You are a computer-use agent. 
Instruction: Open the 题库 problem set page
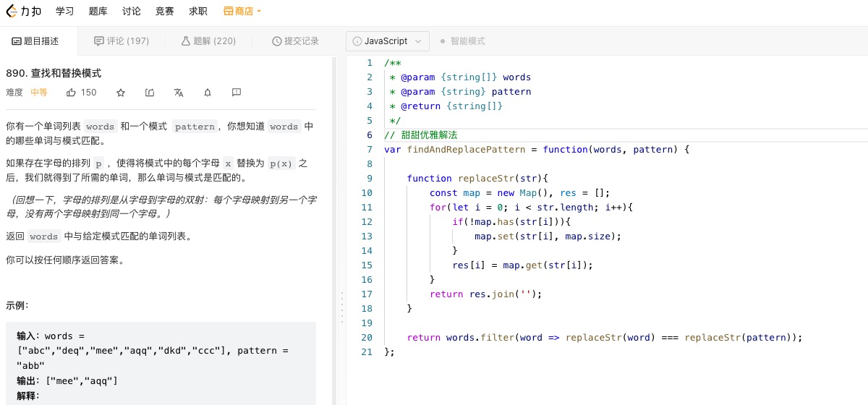[98, 11]
